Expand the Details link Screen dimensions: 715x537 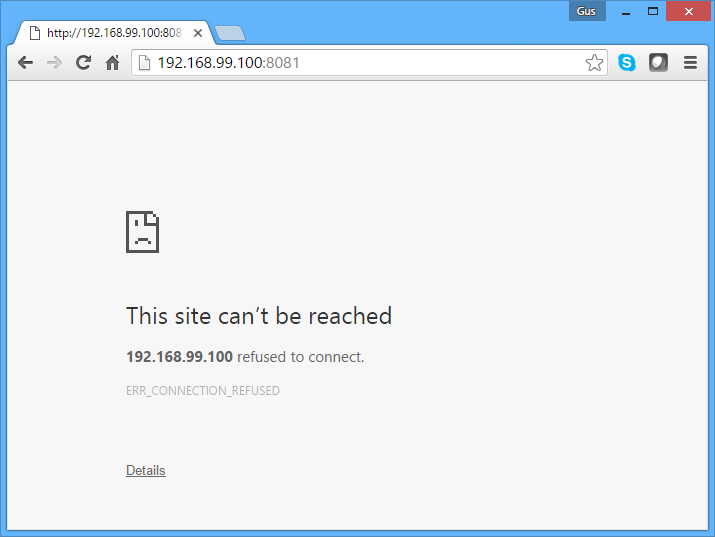tap(145, 470)
